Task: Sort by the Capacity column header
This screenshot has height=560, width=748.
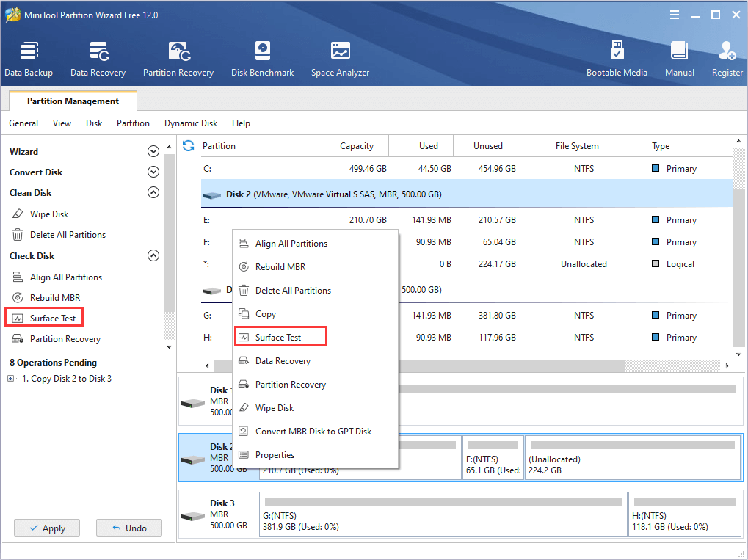Action: pos(356,146)
